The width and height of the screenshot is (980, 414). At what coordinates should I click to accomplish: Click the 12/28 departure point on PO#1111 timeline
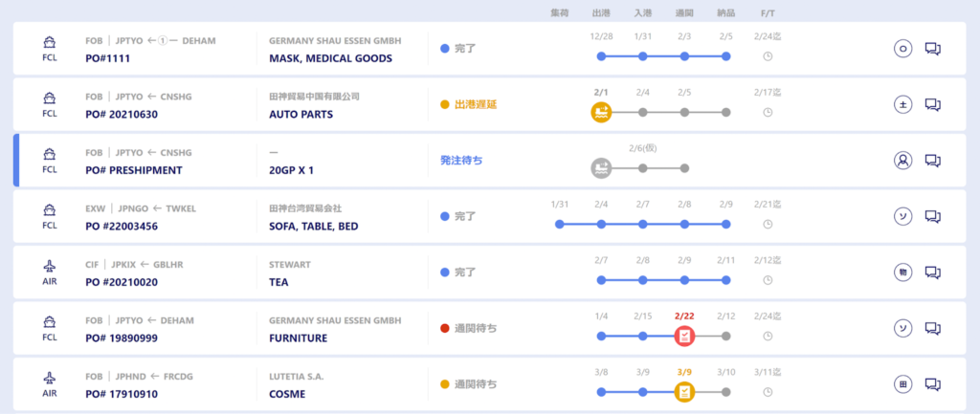601,56
